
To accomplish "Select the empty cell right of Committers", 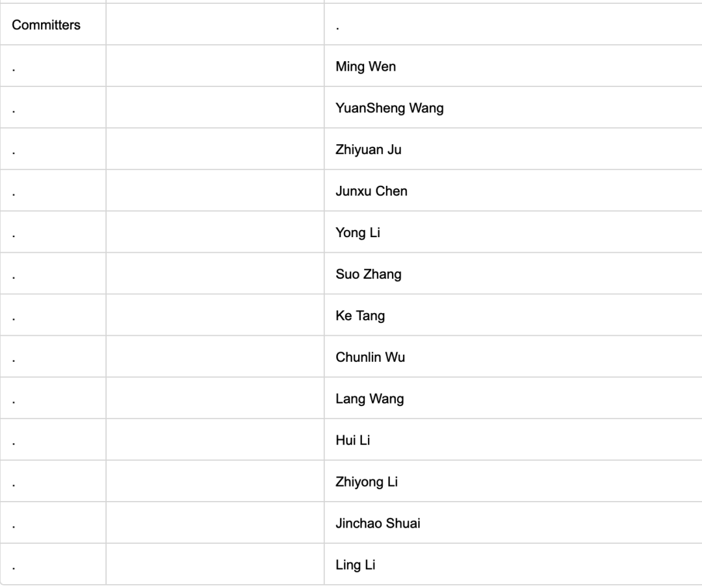I will (215, 25).
